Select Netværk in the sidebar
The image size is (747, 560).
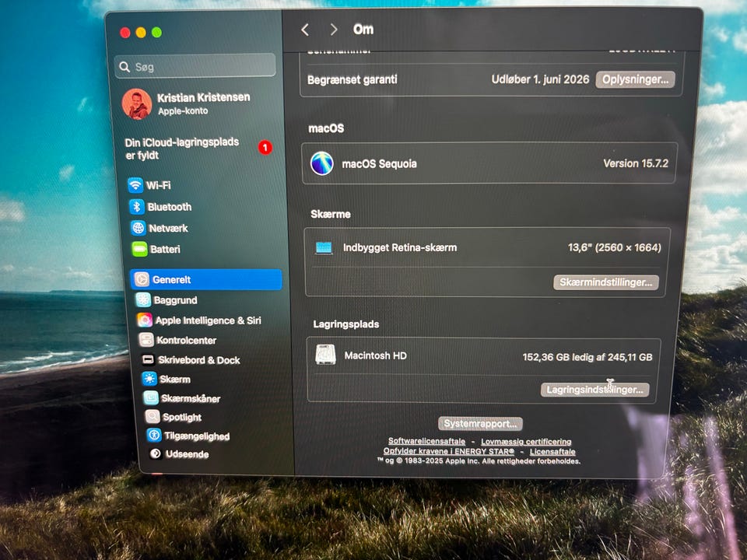pyautogui.click(x=205, y=228)
